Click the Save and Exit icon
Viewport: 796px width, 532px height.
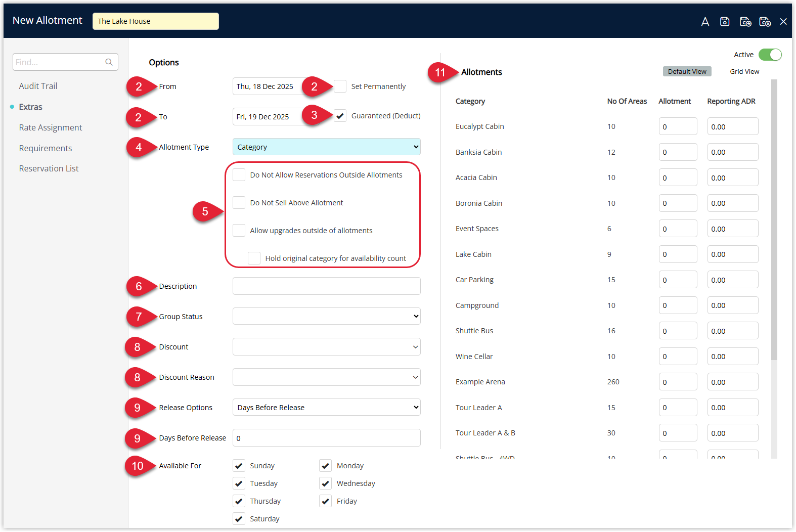tap(765, 22)
